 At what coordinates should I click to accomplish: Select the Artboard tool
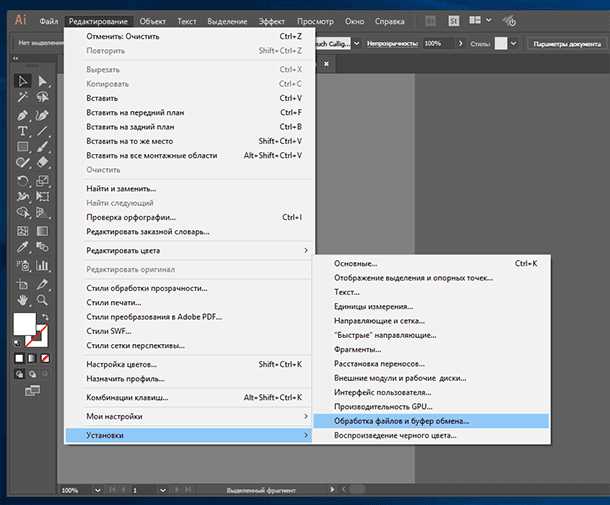(23, 284)
